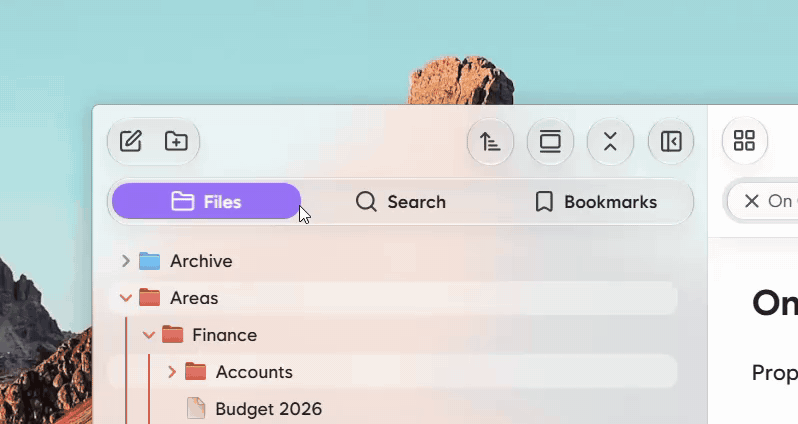
Task: Switch to the Search tab
Action: coord(401,202)
